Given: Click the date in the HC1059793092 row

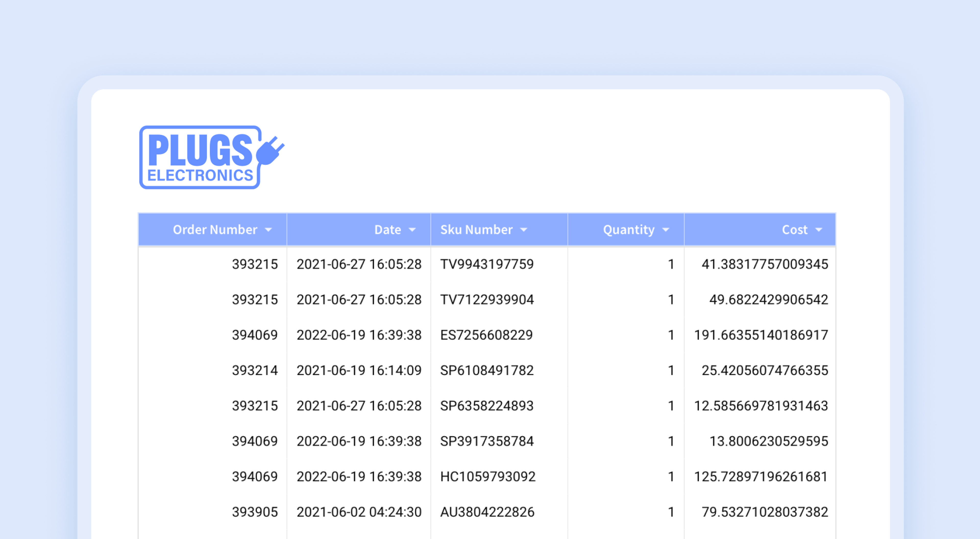Looking at the screenshot, I should coord(359,476).
